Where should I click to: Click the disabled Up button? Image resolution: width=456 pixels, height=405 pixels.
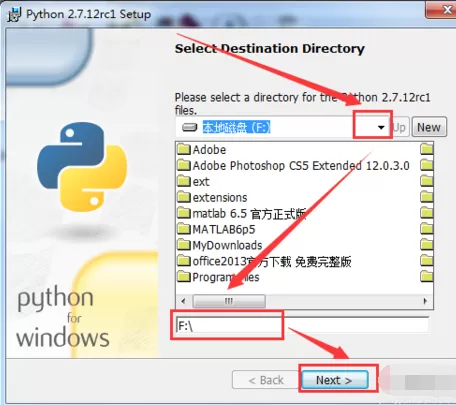pos(400,127)
